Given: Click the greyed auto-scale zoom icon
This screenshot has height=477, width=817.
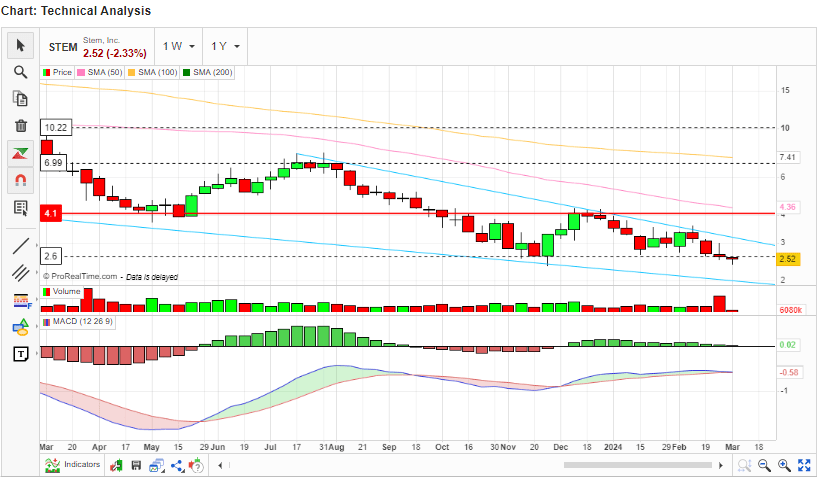Looking at the screenshot, I should (744, 465).
